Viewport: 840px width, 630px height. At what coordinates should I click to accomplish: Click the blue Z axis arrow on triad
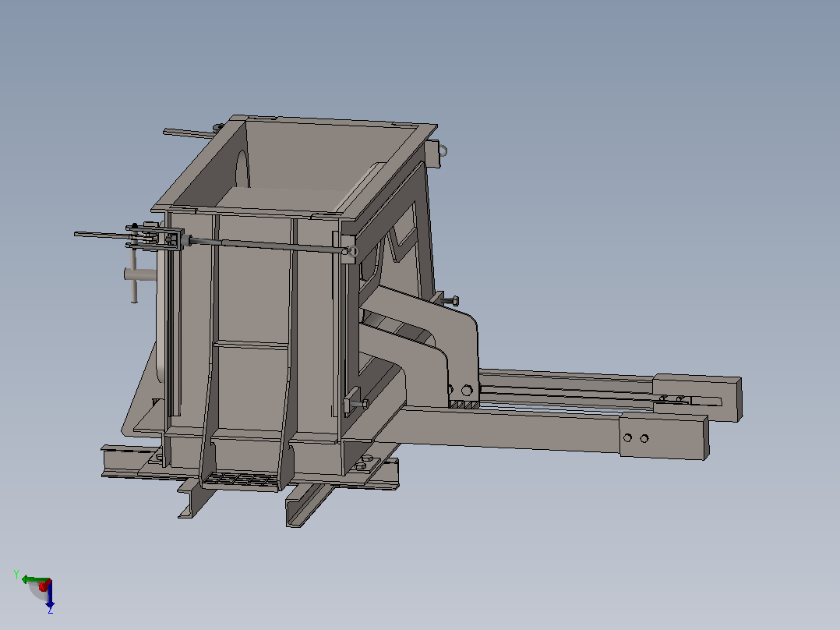point(50,594)
